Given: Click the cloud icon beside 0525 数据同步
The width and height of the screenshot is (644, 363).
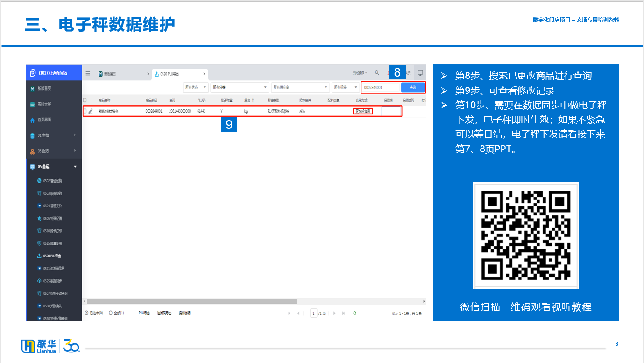Looking at the screenshot, I should [39, 281].
